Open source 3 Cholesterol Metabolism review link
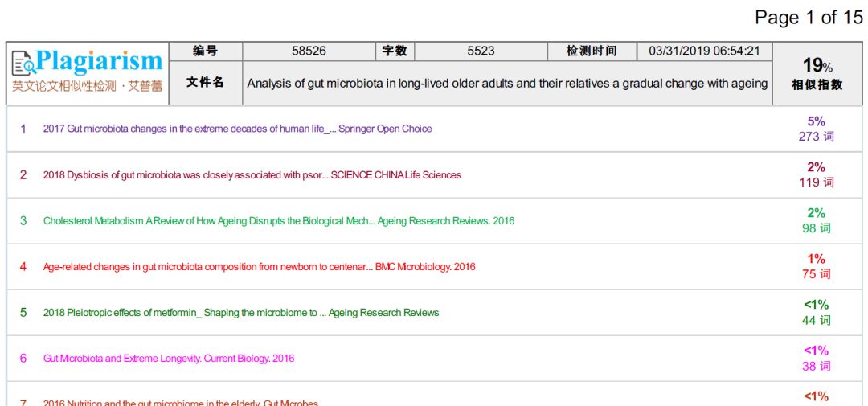Viewport: 868px width, 406px height. tap(279, 221)
